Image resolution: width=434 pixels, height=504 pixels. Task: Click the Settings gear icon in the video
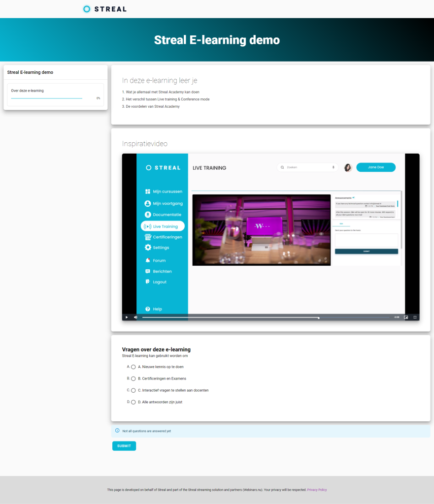[148, 248]
